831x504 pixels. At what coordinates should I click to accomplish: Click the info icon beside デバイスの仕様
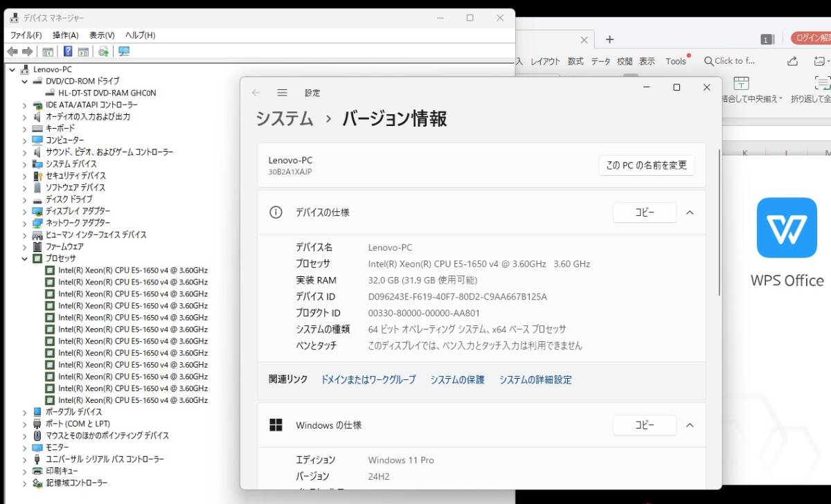276,213
